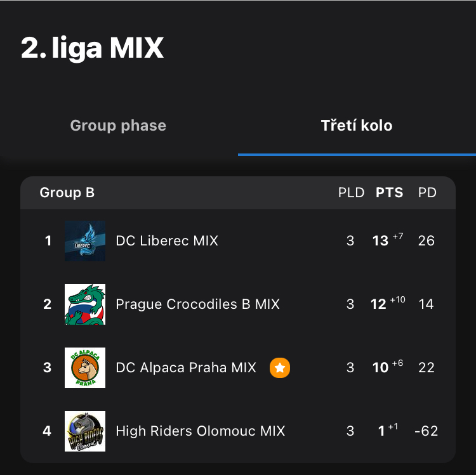Click the Prague Crocodiles crocodile logo

[85, 304]
